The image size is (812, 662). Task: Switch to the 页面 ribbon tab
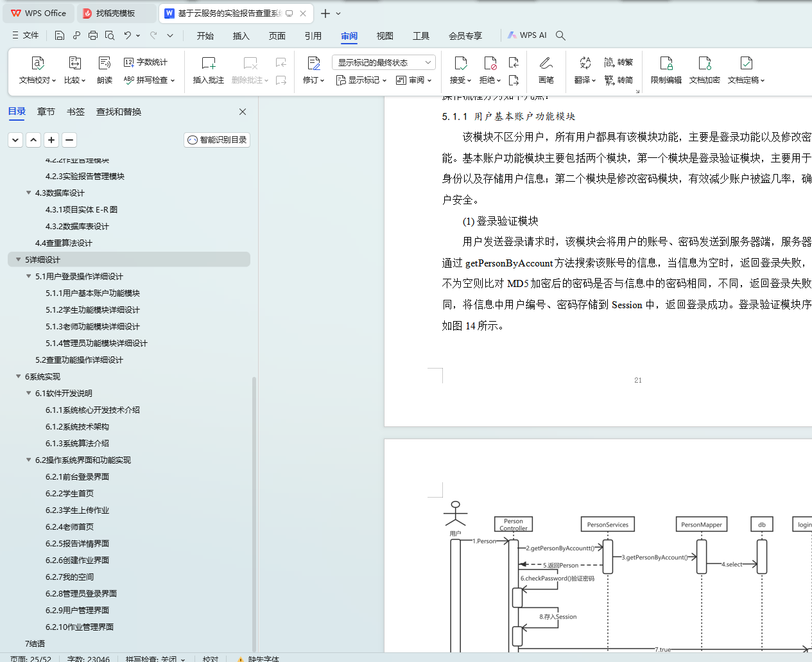(x=277, y=35)
